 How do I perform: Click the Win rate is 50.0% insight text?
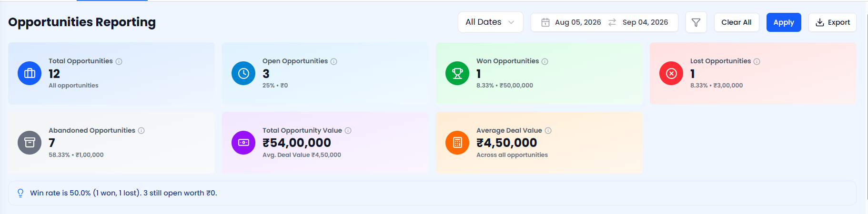pos(123,193)
